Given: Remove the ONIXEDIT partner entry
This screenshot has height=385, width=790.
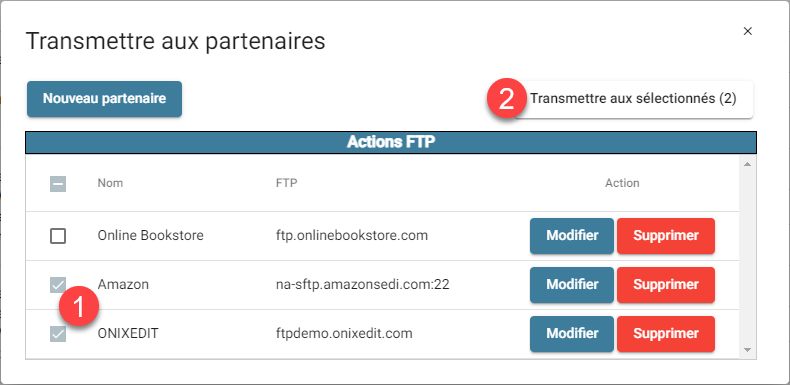Looking at the screenshot, I should (666, 334).
